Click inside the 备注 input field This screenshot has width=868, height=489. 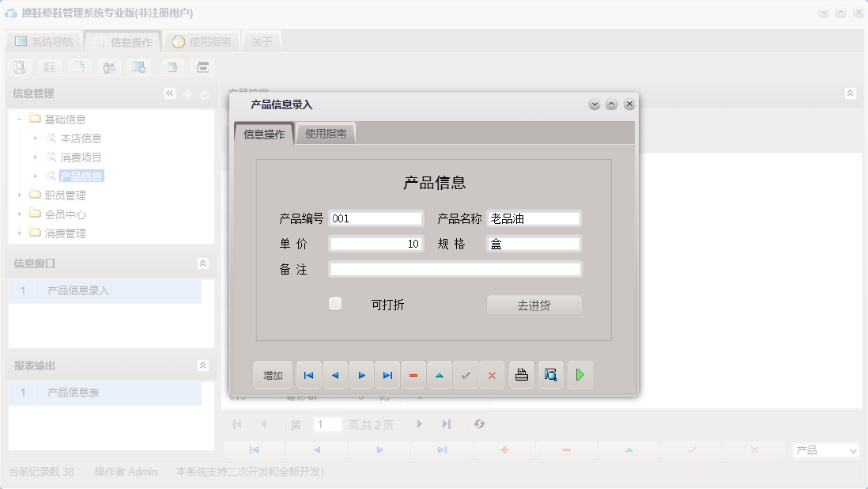click(x=455, y=268)
